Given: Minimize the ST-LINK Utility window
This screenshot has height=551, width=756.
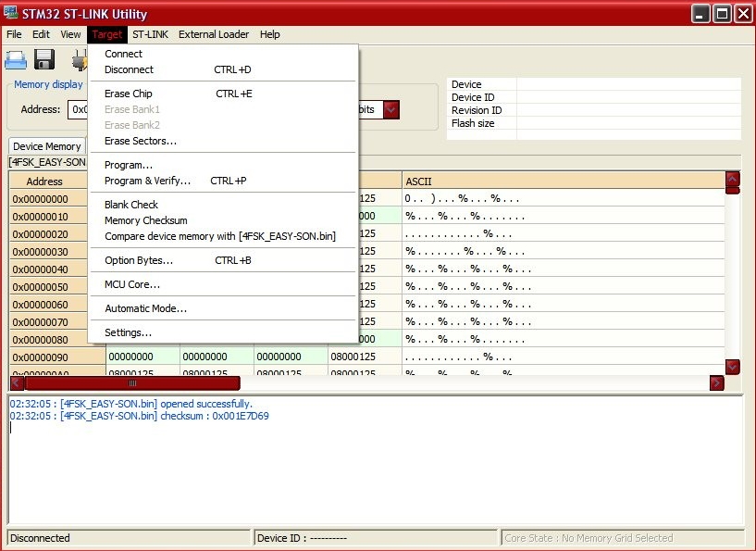Looking at the screenshot, I should click(x=700, y=14).
